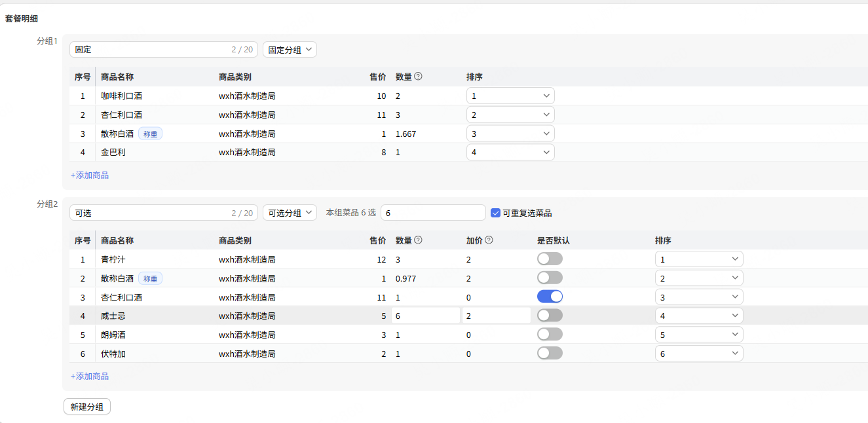Click the help icon beside 数量 in 分组1
This screenshot has height=423, width=868.
[418, 77]
